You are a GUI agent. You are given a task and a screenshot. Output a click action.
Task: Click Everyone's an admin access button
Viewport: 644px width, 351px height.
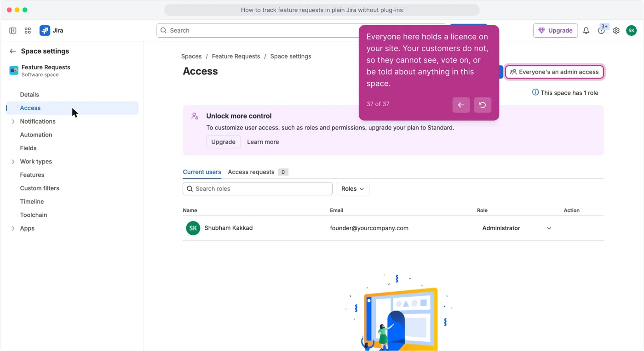coord(554,72)
